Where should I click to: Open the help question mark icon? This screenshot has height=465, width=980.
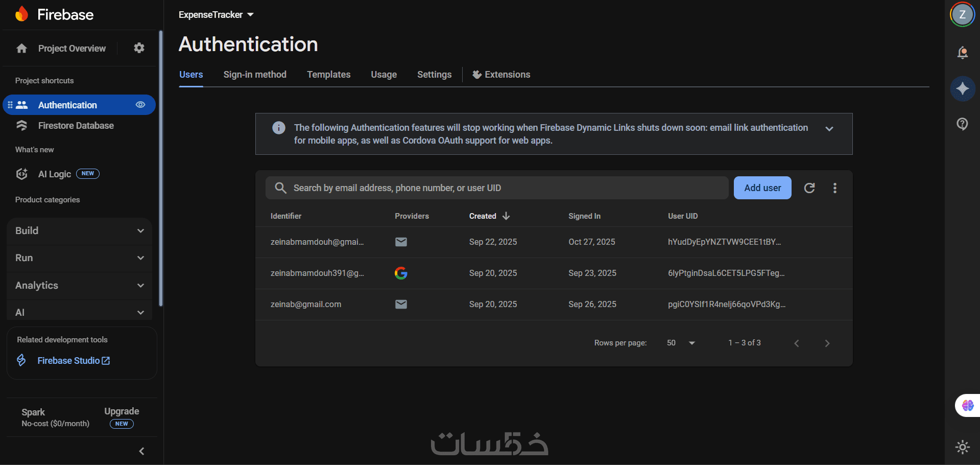coord(963,124)
